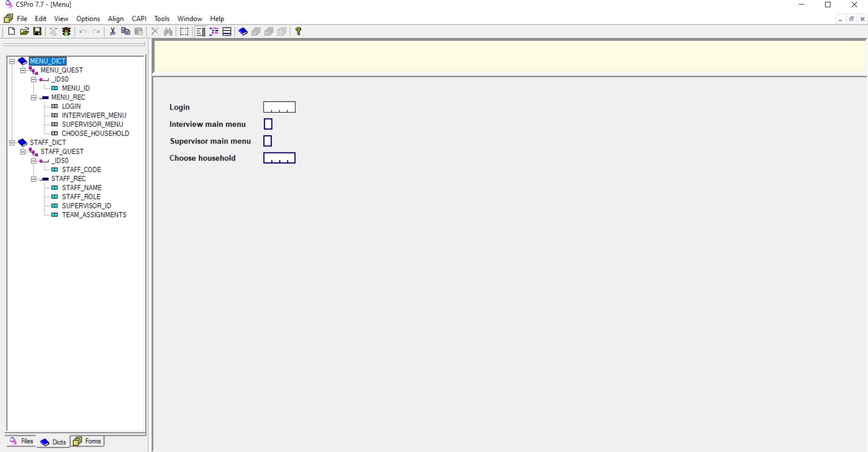This screenshot has height=452, width=868.
Task: Select INTERVIEWER_MENU in the tree
Action: click(94, 115)
